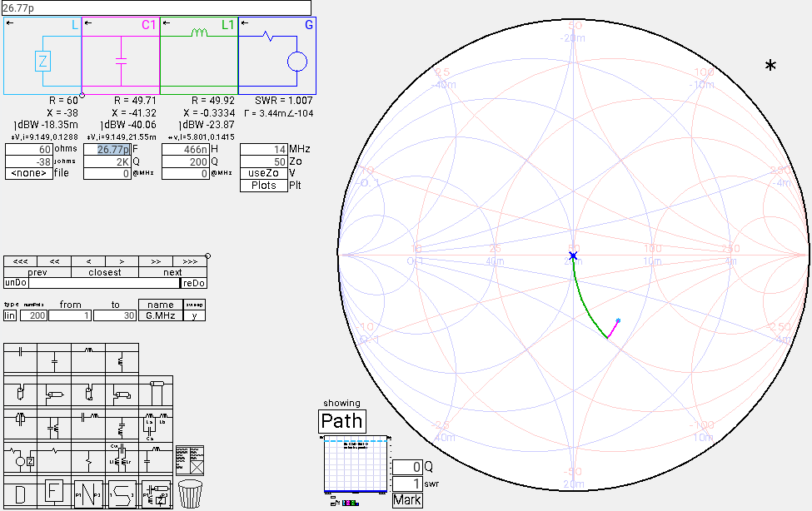Add a series resistor from the palette
Image resolution: width=812 pixels, height=511 pixels.
coord(54,458)
